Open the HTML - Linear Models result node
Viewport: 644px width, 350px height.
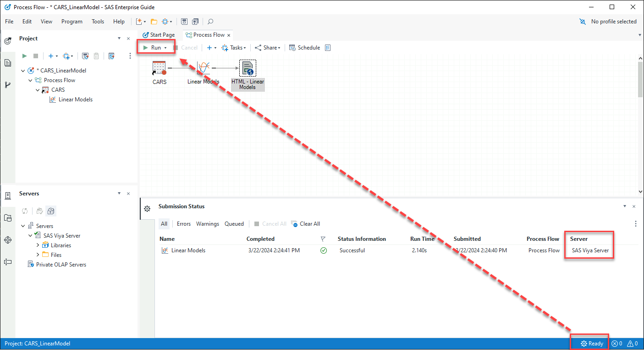point(248,68)
